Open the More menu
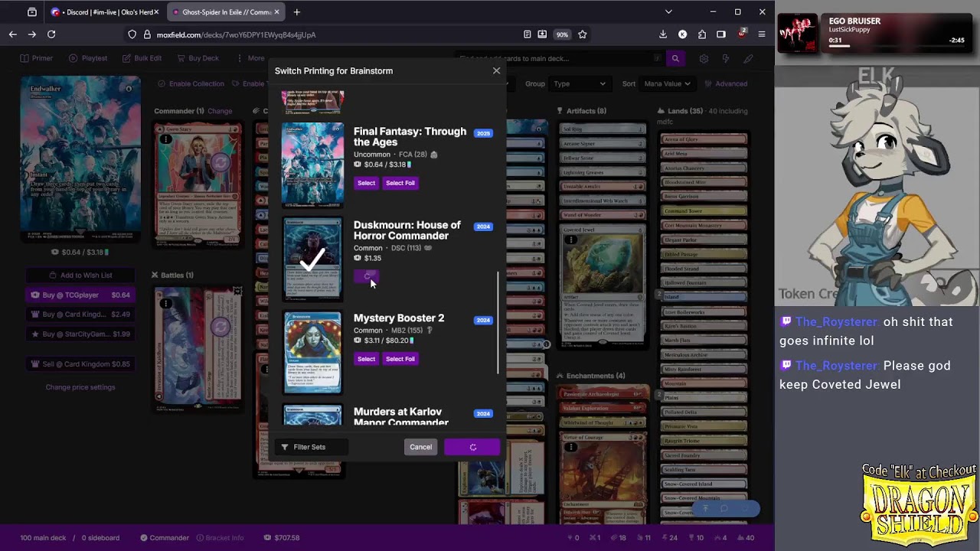The height and width of the screenshot is (551, 980). (x=250, y=58)
